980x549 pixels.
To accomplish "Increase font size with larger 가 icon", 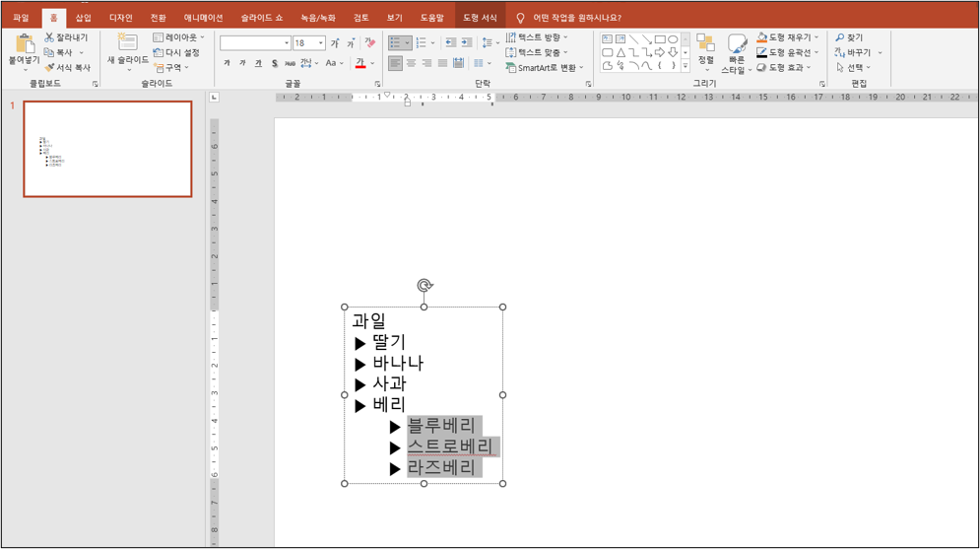I will [335, 43].
